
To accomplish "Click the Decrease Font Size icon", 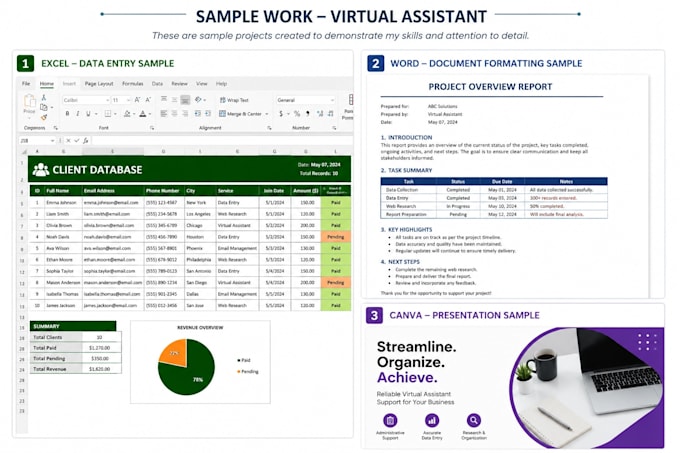I will (148, 100).
